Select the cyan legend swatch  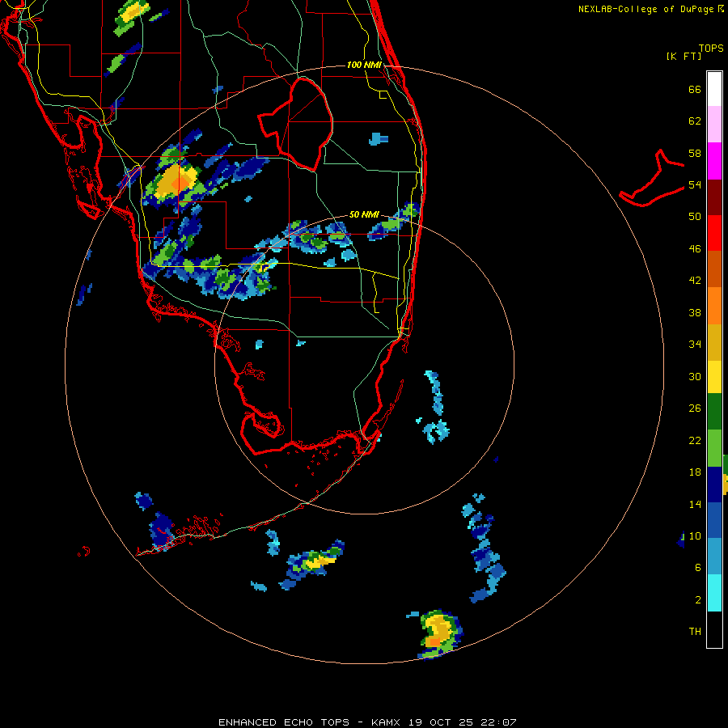pyautogui.click(x=714, y=593)
